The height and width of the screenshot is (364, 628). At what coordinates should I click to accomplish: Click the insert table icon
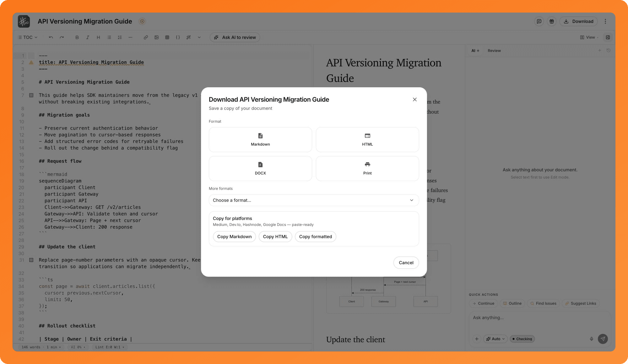pyautogui.click(x=167, y=37)
